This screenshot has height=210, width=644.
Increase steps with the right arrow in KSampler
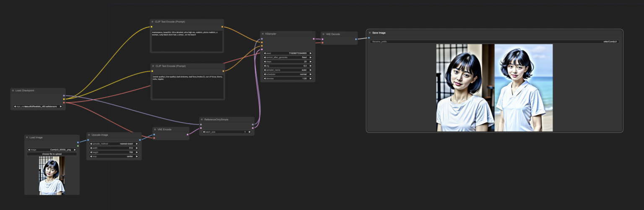(x=311, y=62)
